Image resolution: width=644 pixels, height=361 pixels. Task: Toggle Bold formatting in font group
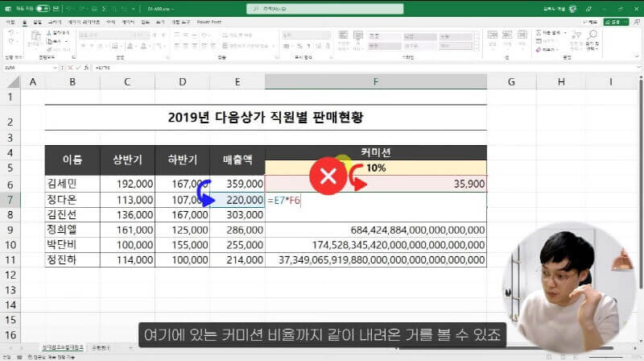(x=84, y=46)
